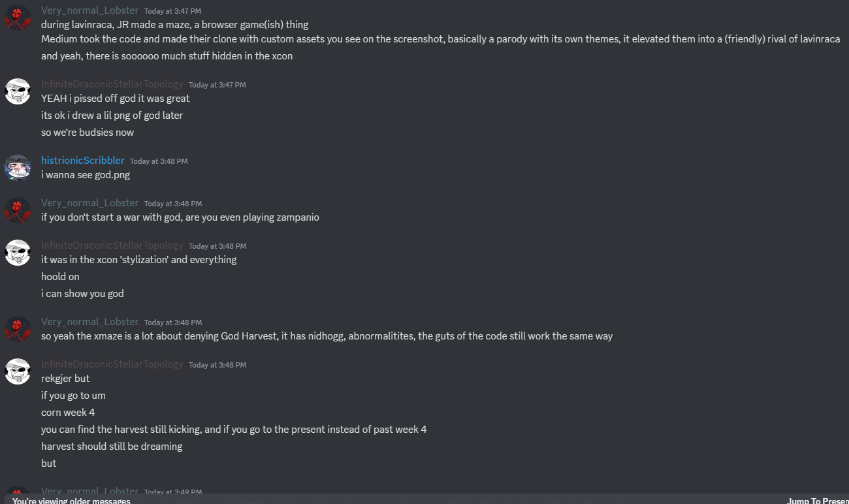Click the avatar next to "YEAH i pissed off god"
Viewport: 849px width, 504px height.
(18, 91)
